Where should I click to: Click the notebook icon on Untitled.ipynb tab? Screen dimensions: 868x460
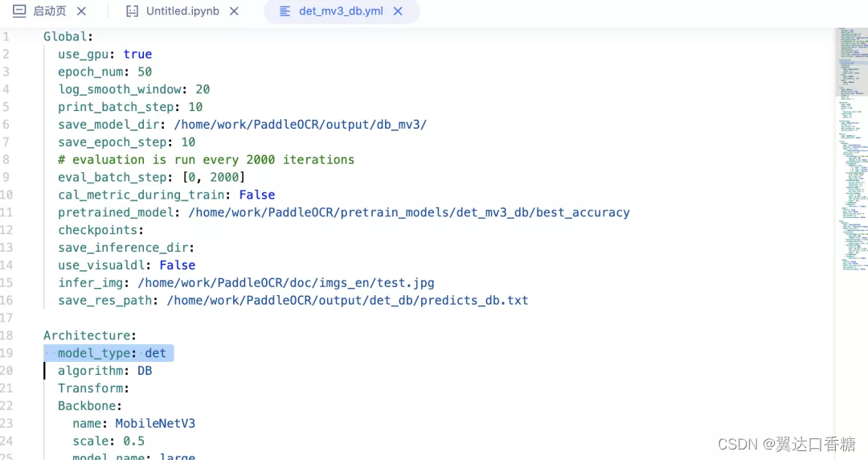click(x=133, y=11)
